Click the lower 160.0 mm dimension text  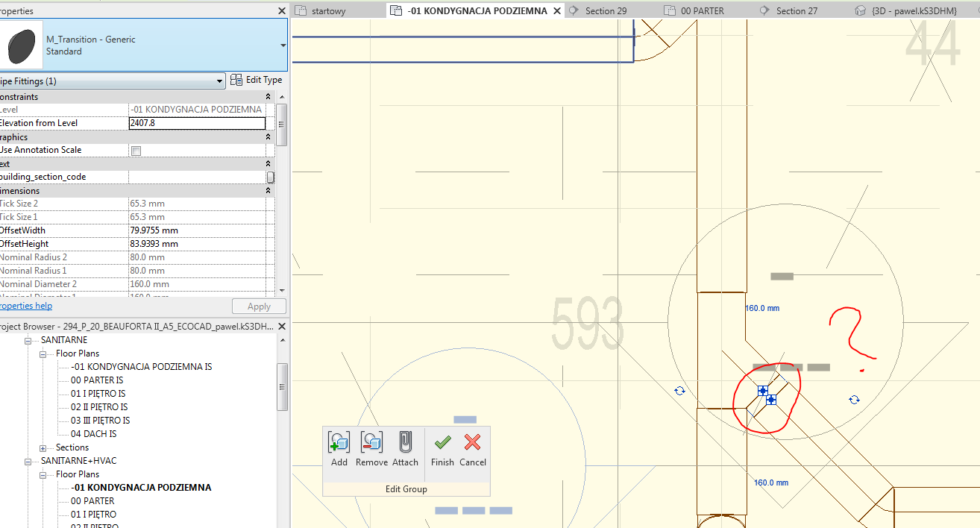pyautogui.click(x=770, y=483)
